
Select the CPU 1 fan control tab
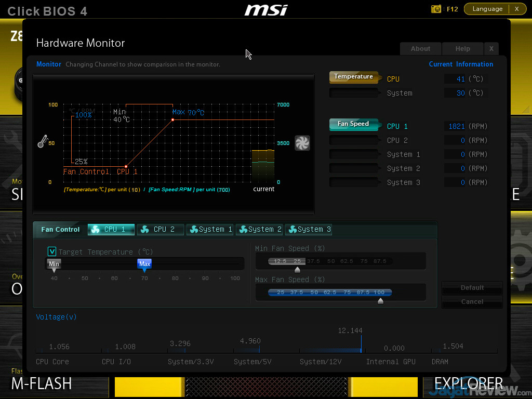(x=111, y=229)
